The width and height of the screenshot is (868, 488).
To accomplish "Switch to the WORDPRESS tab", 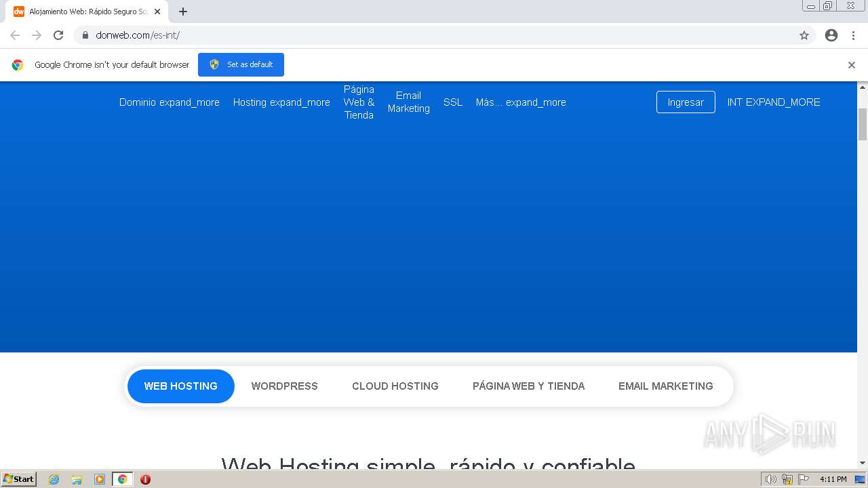I will pyautogui.click(x=285, y=386).
